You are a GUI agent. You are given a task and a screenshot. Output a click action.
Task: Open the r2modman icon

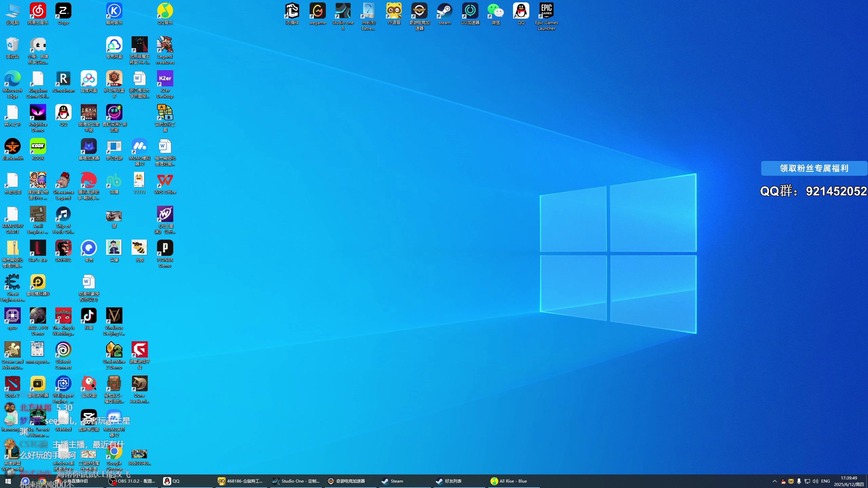(63, 82)
